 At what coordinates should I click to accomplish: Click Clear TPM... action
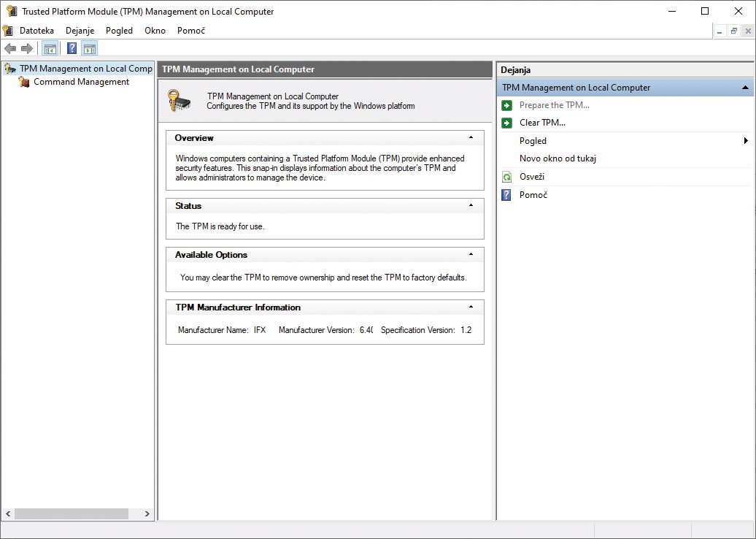(542, 123)
